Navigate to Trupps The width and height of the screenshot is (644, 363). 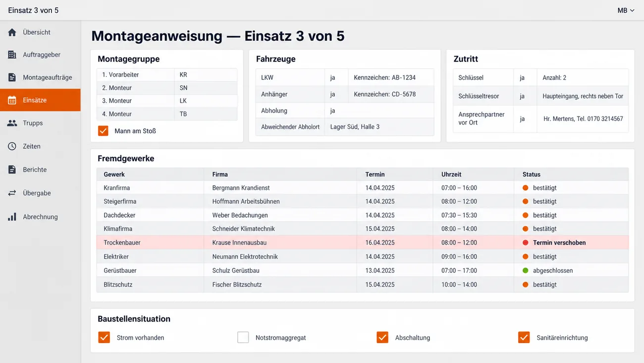[40, 123]
